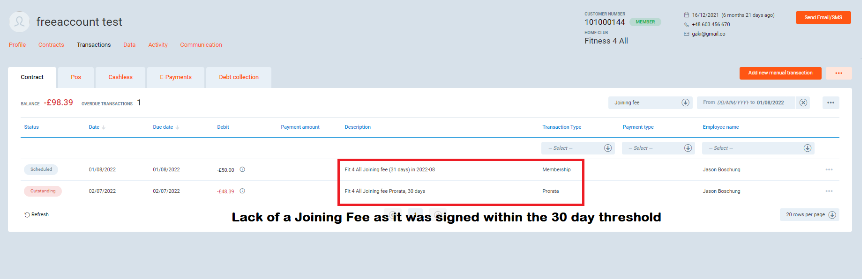Image resolution: width=868 pixels, height=279 pixels.
Task: Expand the Joining fee filter dropdown
Action: pyautogui.click(x=685, y=103)
